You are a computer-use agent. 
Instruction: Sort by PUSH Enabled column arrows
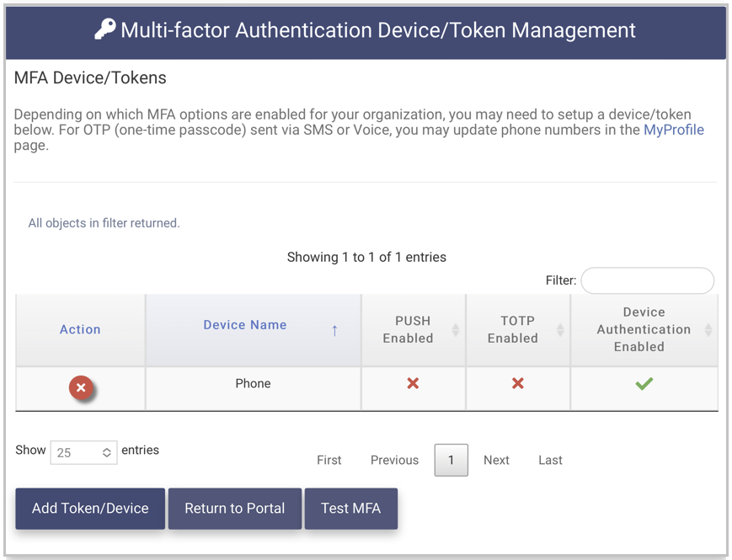tap(455, 330)
